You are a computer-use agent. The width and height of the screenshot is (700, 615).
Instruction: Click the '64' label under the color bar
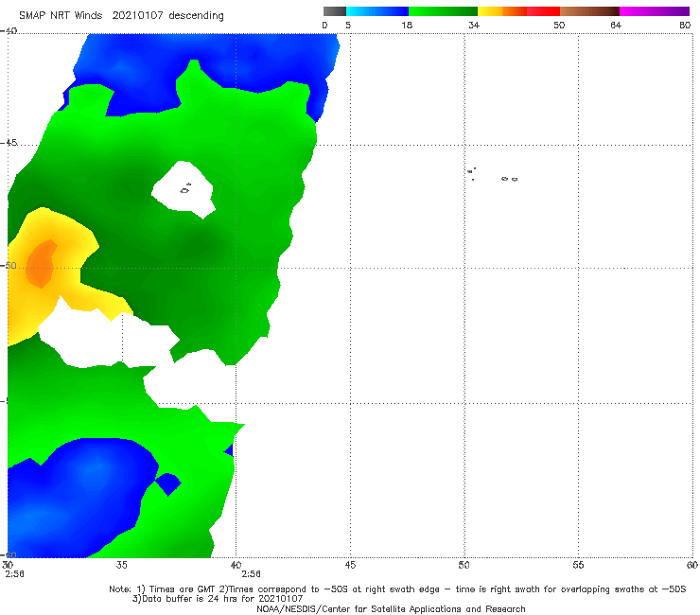pyautogui.click(x=616, y=25)
